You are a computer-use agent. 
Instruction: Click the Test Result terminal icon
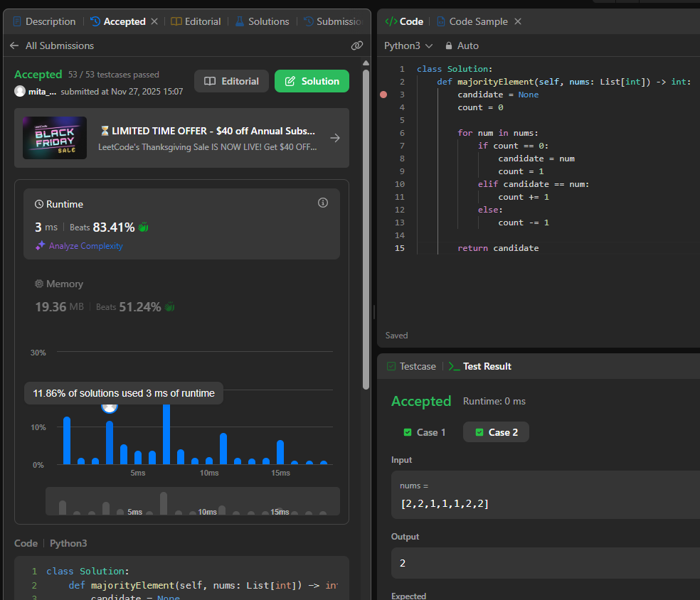pos(454,366)
